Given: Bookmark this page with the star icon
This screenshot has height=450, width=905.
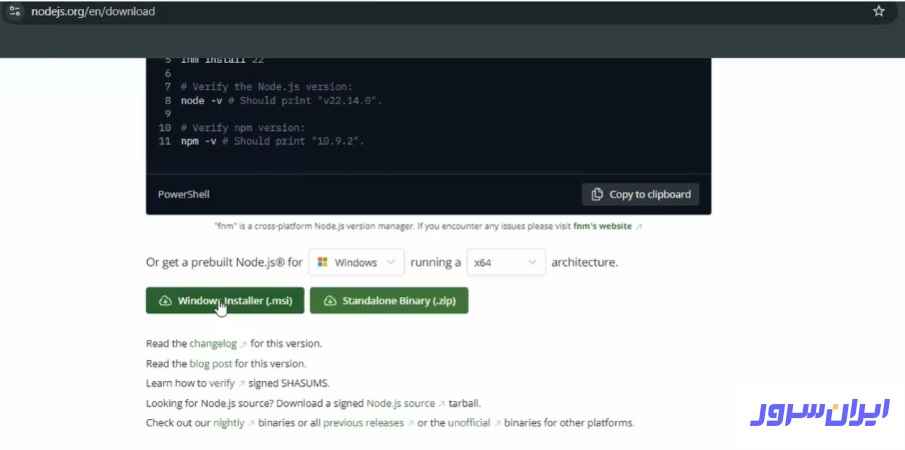Looking at the screenshot, I should coord(879,11).
